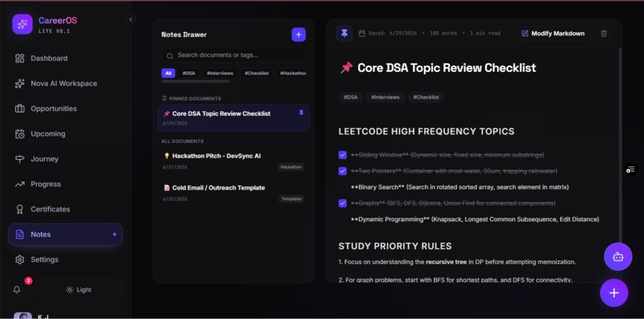Screen dimensions: 644x319
Task: Toggle pin button in the note header
Action: pyautogui.click(x=344, y=34)
